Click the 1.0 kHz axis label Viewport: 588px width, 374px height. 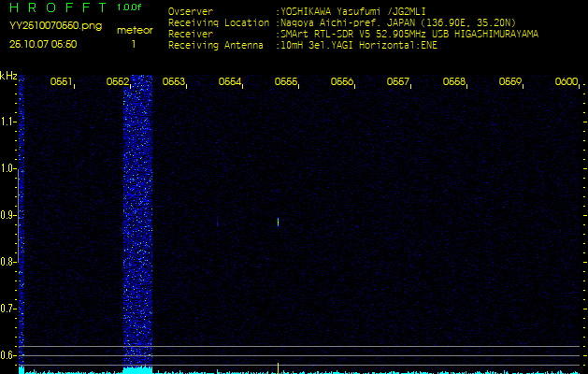(7, 168)
